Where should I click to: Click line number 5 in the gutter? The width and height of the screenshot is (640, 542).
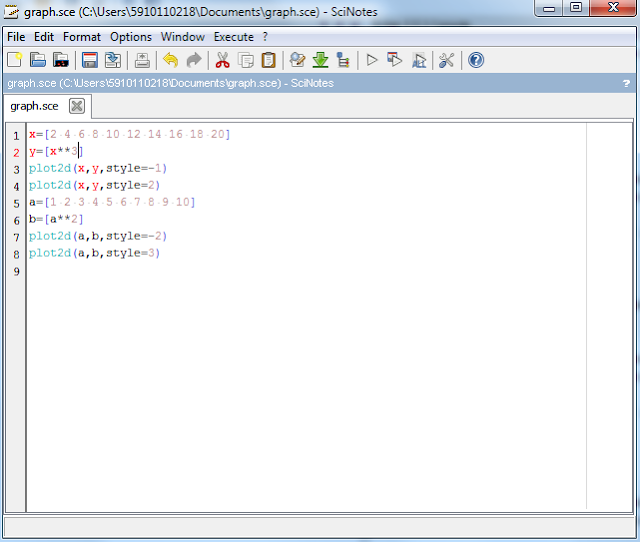click(x=16, y=204)
